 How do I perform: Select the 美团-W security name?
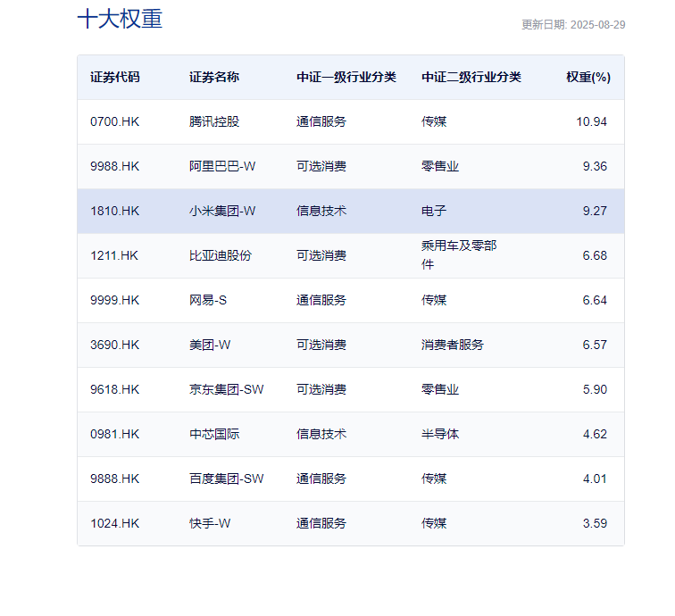pos(210,345)
